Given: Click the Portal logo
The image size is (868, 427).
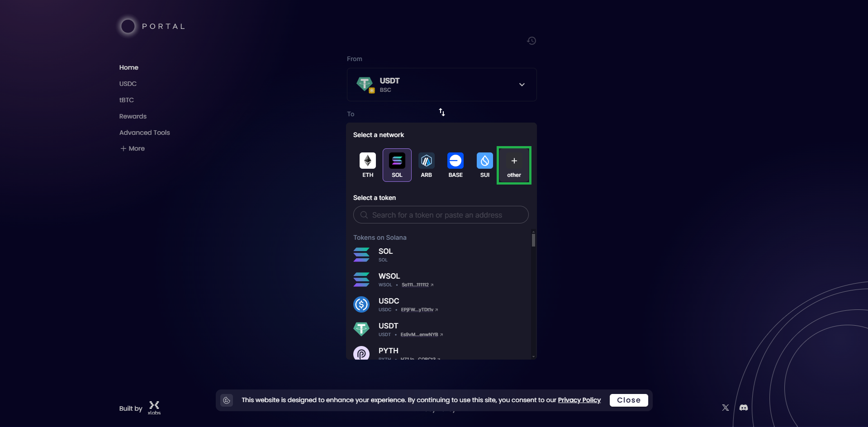Looking at the screenshot, I should click(152, 26).
